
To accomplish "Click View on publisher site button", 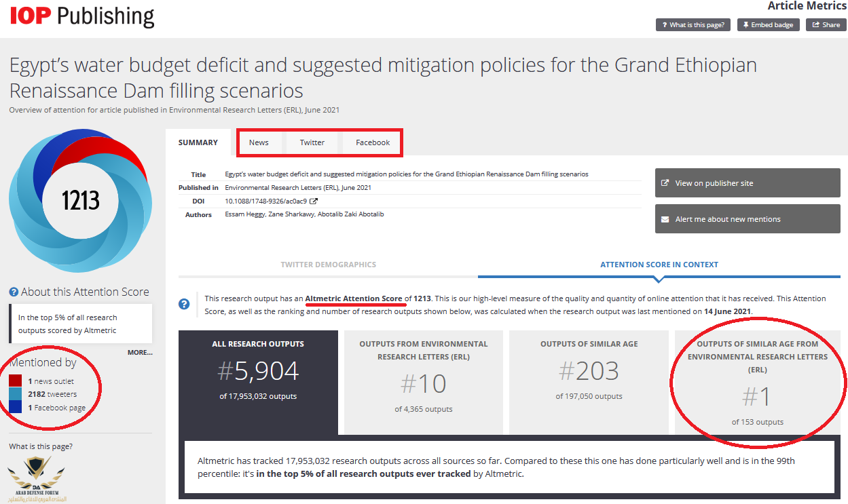I will (748, 183).
